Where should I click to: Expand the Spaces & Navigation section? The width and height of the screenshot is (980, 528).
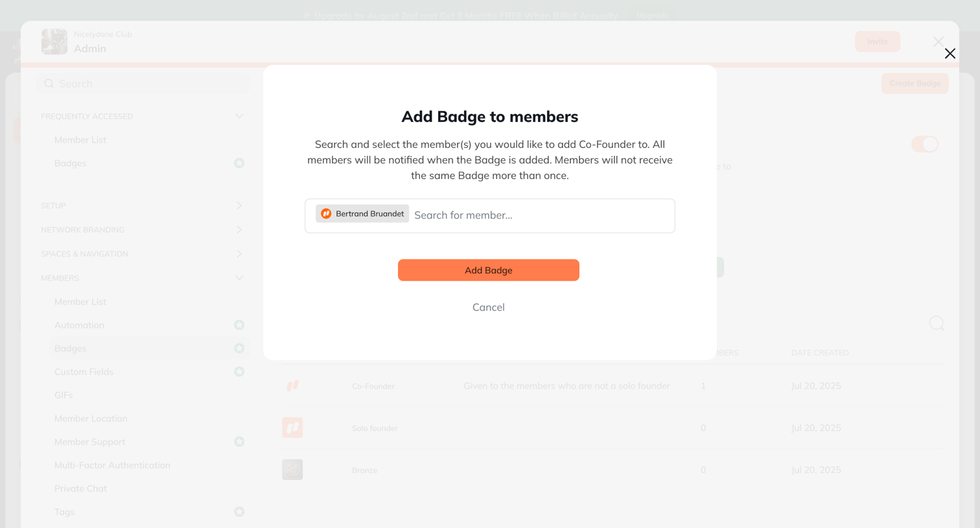tap(239, 254)
